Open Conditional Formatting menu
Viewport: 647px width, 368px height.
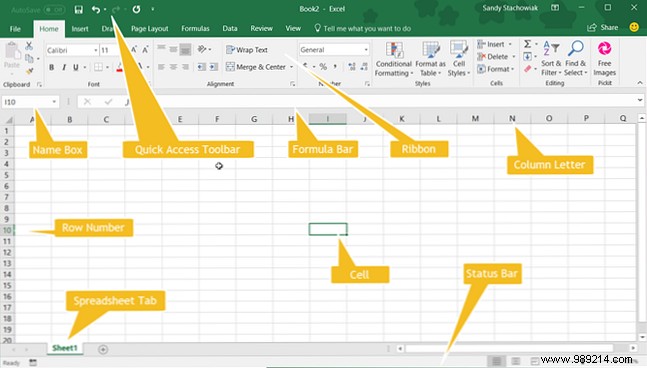394,59
